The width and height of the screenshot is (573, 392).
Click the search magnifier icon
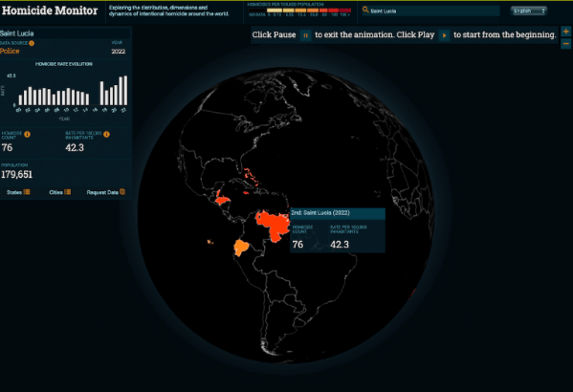(365, 11)
